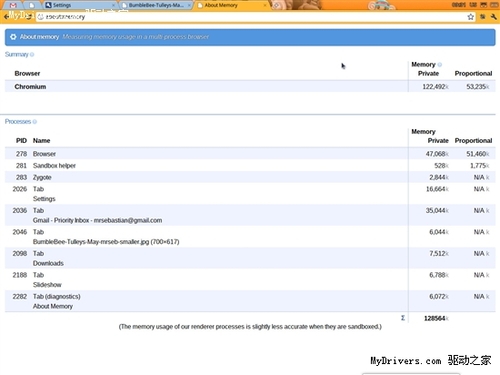The image size is (500, 375).
Task: Click the Name column header
Action: tap(41, 141)
